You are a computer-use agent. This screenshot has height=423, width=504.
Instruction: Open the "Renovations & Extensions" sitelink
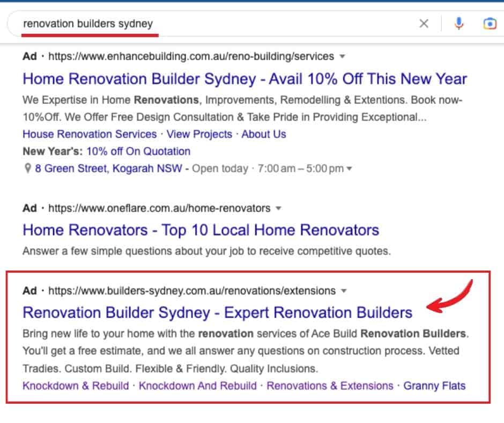click(x=330, y=385)
